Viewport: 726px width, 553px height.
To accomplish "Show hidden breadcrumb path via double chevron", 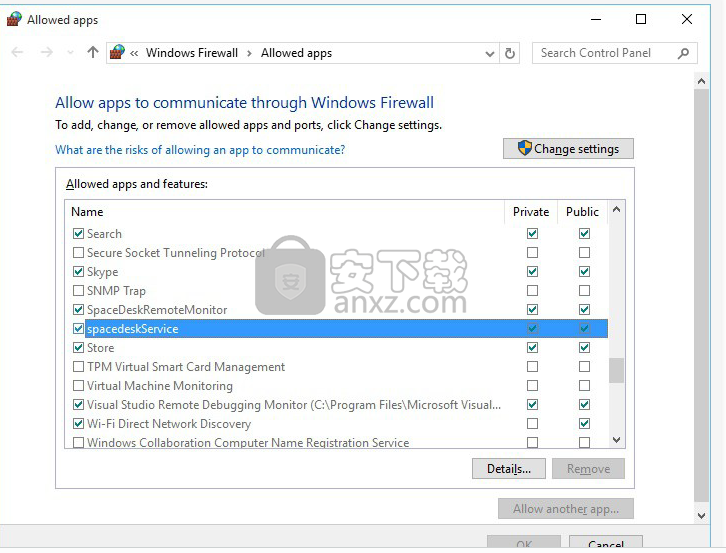I will [x=134, y=53].
